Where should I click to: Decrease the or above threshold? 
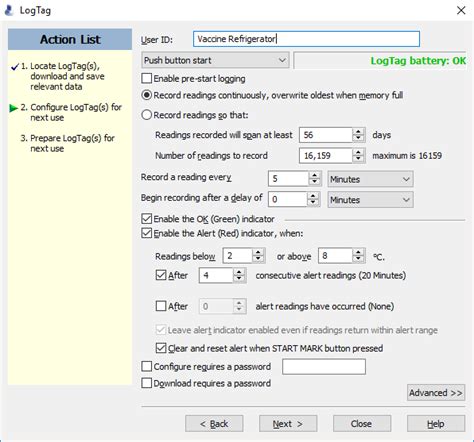[358, 259]
